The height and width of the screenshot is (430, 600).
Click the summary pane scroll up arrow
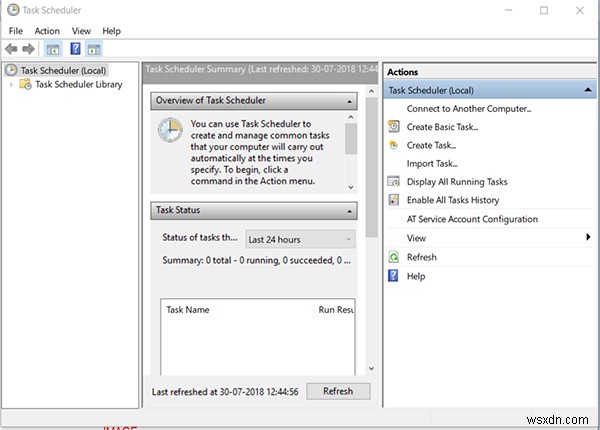371,91
